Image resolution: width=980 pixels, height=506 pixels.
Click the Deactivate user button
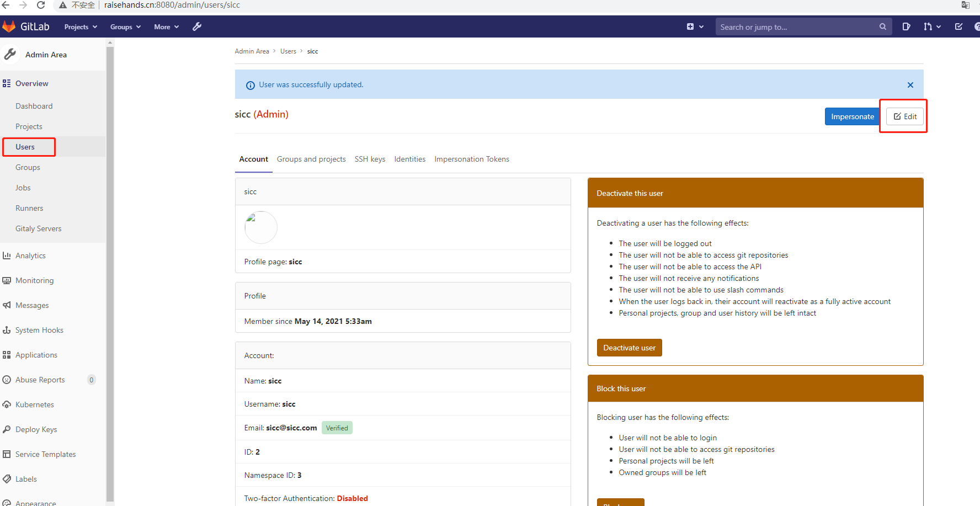(629, 348)
